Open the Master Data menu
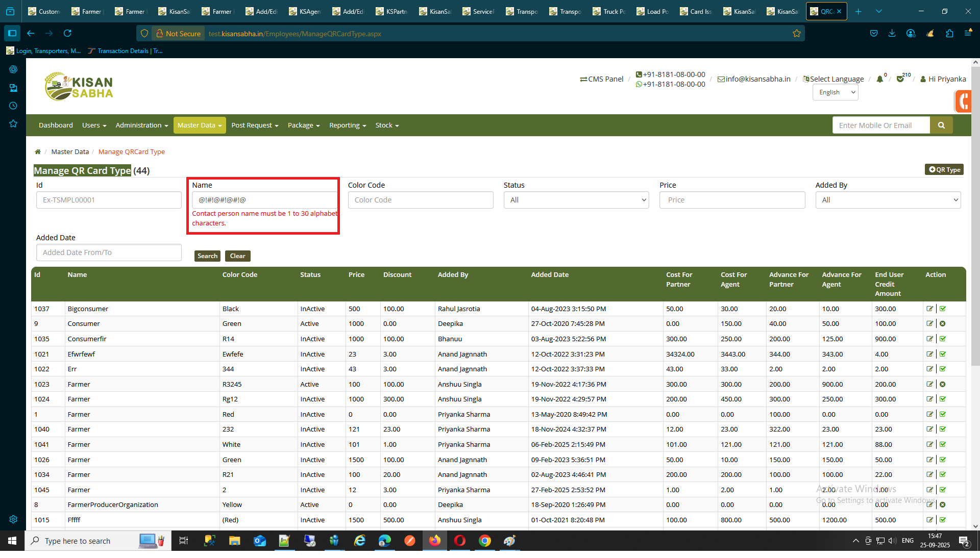This screenshot has width=980, height=558. pos(199,125)
